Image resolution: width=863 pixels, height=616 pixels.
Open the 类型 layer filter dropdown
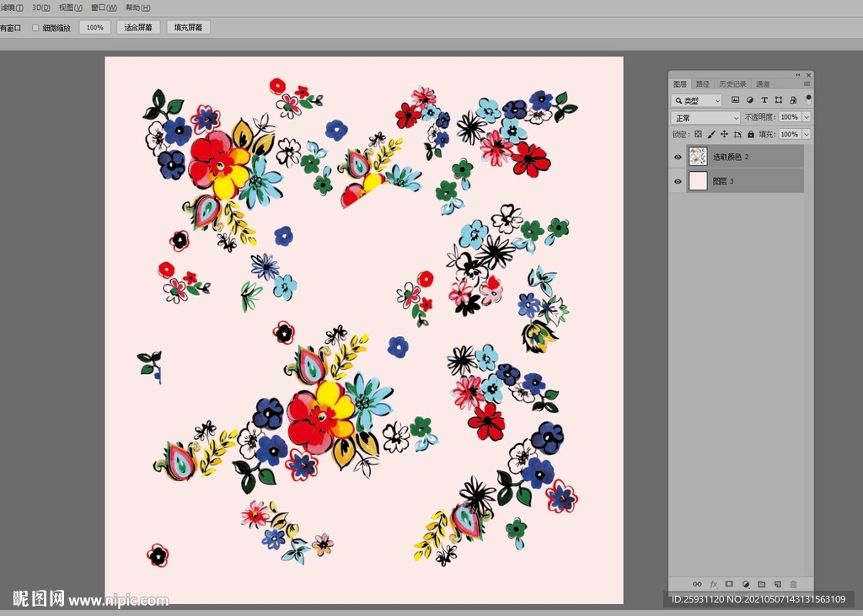(x=697, y=100)
